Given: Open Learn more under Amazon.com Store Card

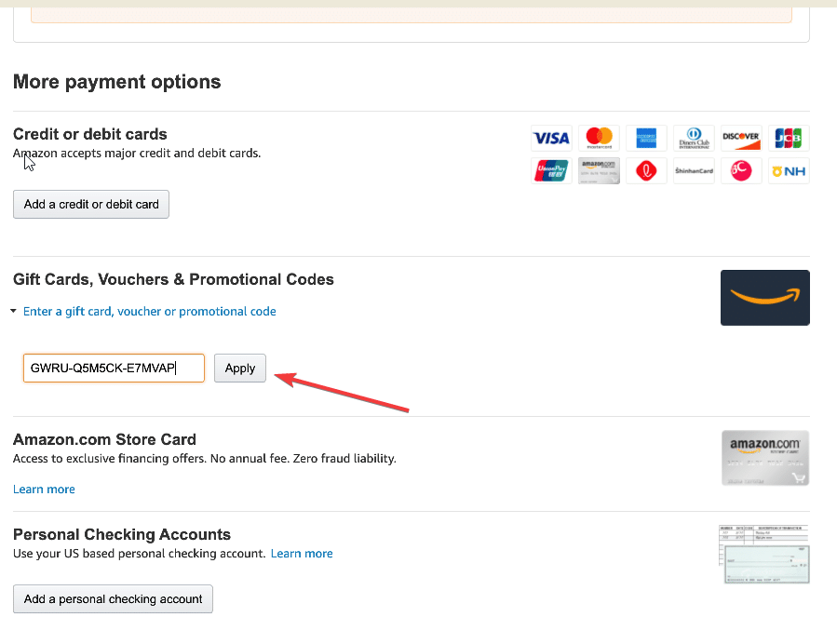Looking at the screenshot, I should tap(44, 489).
